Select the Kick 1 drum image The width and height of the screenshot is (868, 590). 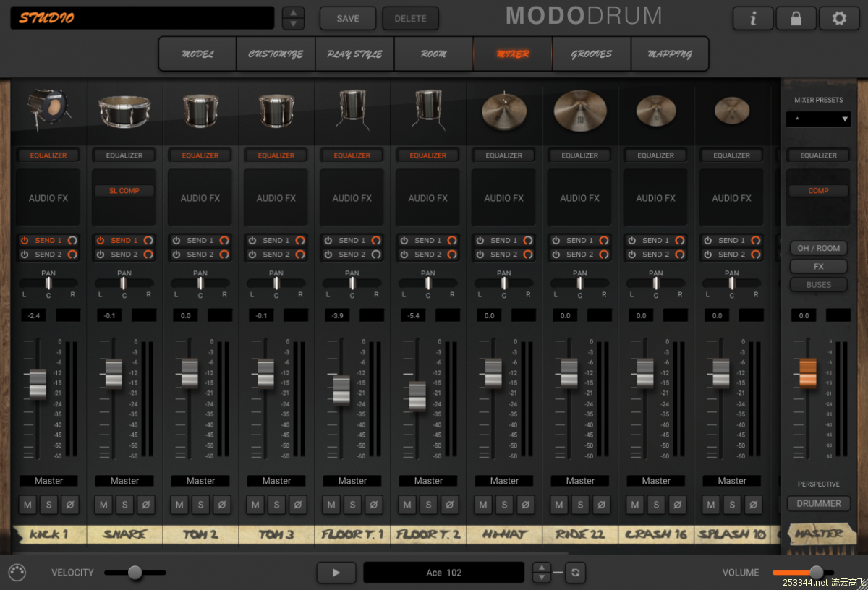click(48, 110)
